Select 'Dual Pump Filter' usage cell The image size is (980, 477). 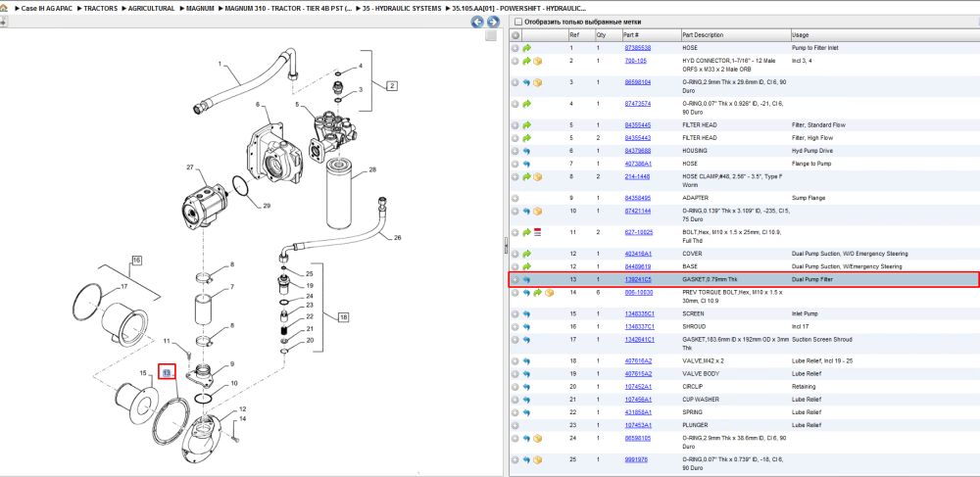pyautogui.click(x=810, y=280)
